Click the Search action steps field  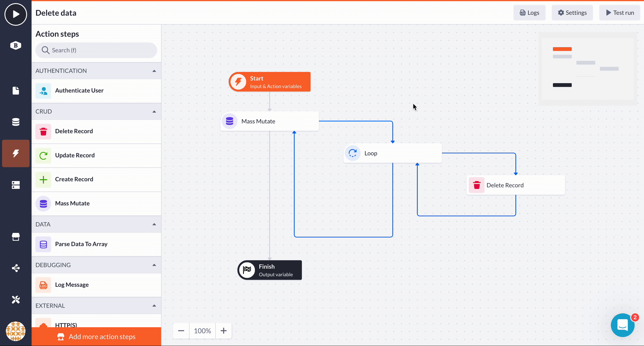pos(96,50)
